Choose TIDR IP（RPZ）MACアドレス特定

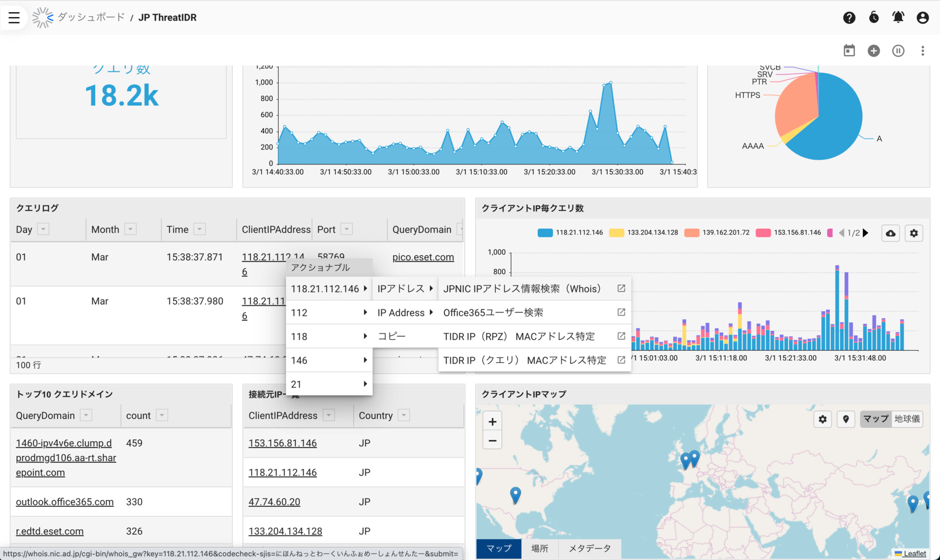pyautogui.click(x=534, y=336)
